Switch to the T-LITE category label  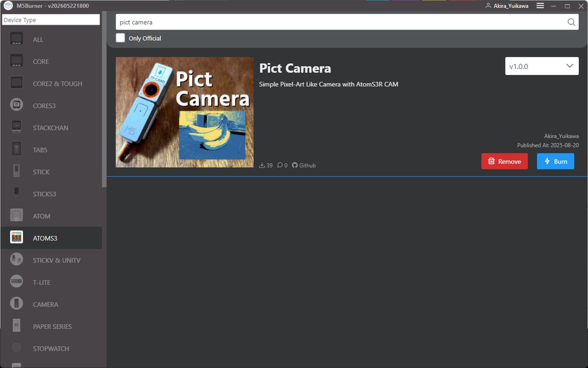42,282
